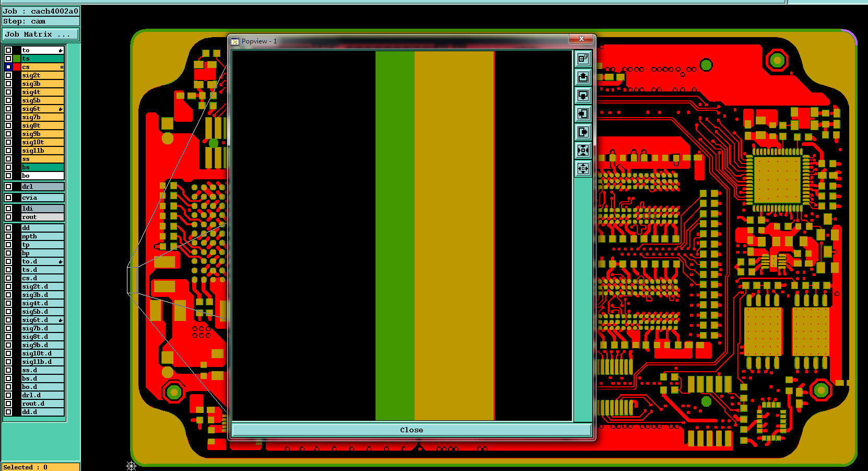The width and height of the screenshot is (868, 471).
Task: Select the 'sig9b' layer name
Action: pos(42,134)
